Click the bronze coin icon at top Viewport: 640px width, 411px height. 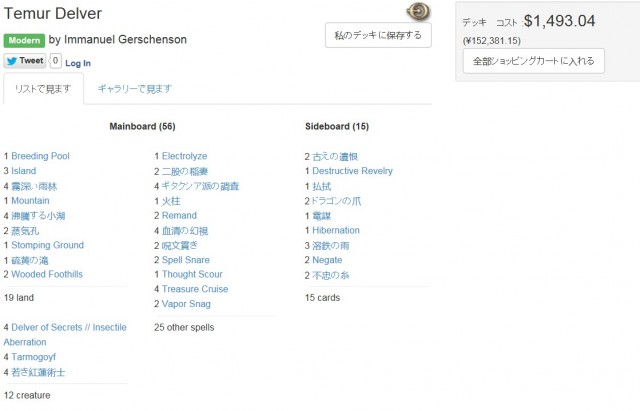tap(418, 11)
